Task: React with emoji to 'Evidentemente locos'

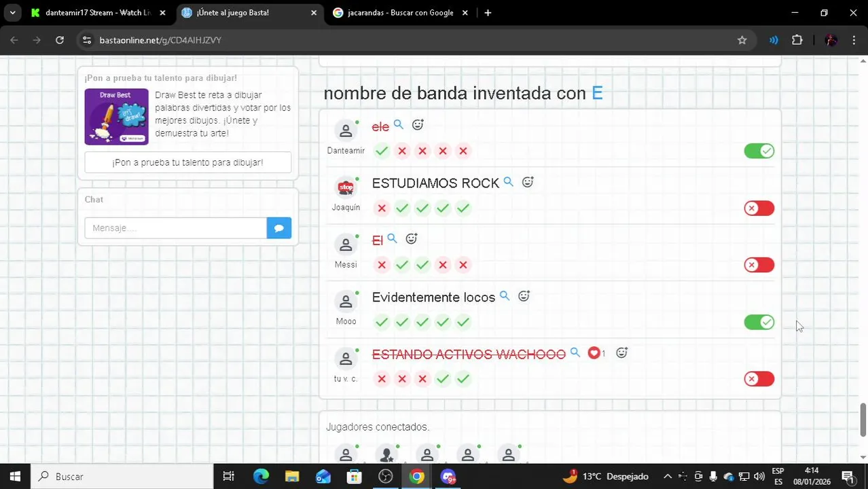Action: click(x=524, y=296)
